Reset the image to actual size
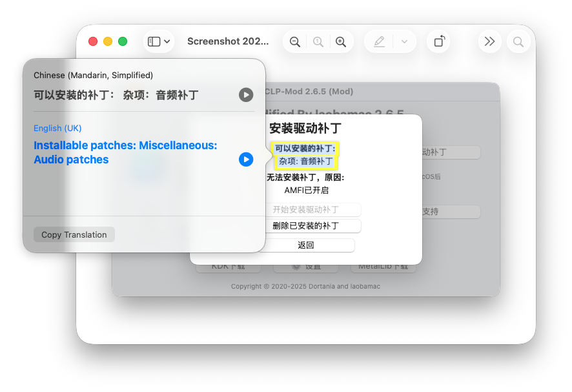The width and height of the screenshot is (572, 392). point(318,41)
